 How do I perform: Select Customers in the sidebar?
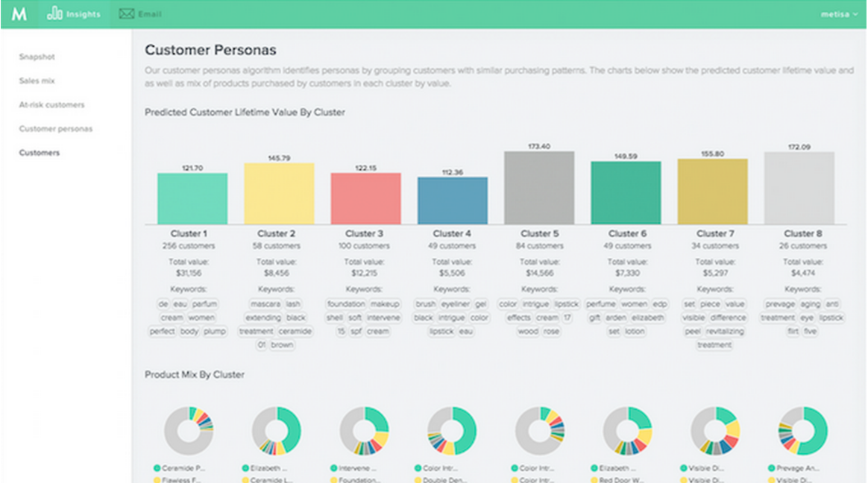(x=40, y=153)
